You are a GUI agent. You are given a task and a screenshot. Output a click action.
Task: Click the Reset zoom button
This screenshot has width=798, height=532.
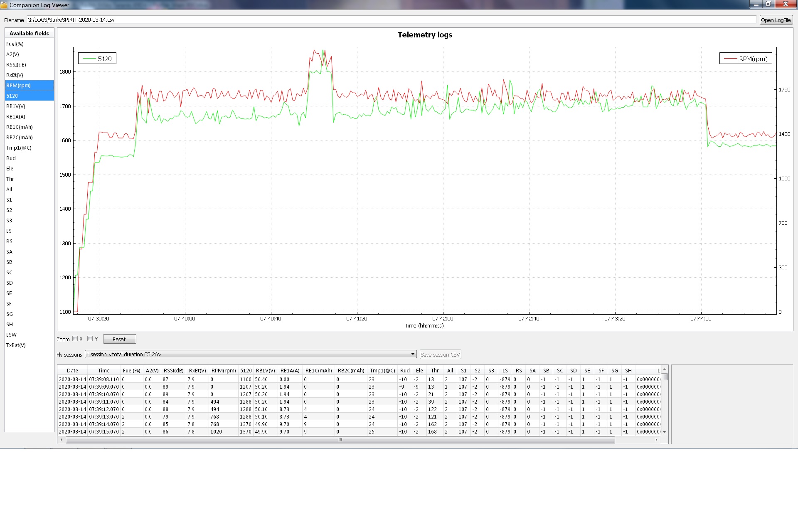coord(119,339)
